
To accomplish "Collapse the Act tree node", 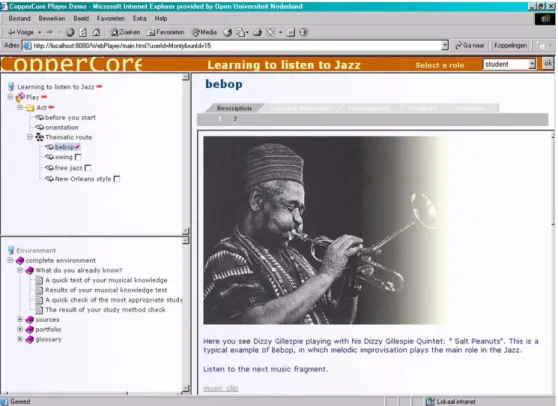I will (x=20, y=107).
